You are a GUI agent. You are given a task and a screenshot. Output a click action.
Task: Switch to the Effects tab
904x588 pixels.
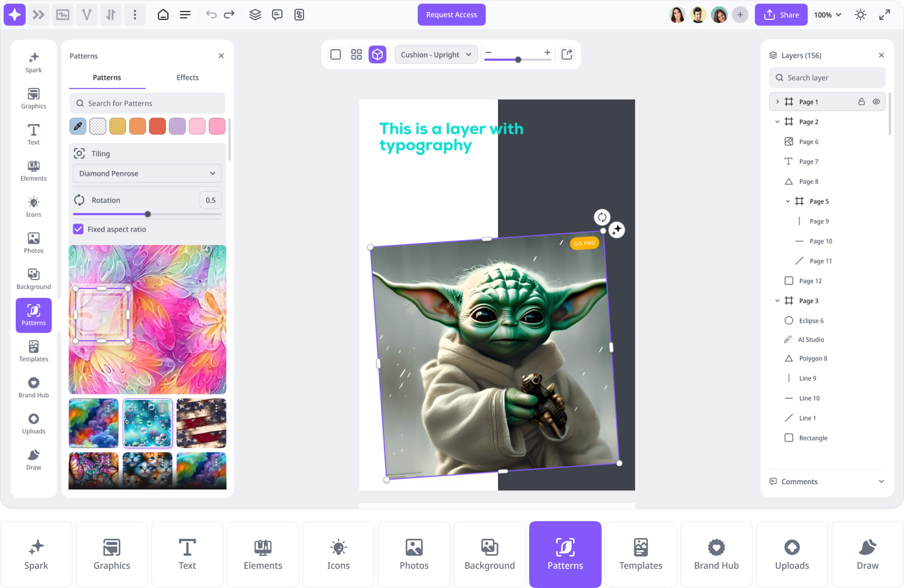point(187,77)
